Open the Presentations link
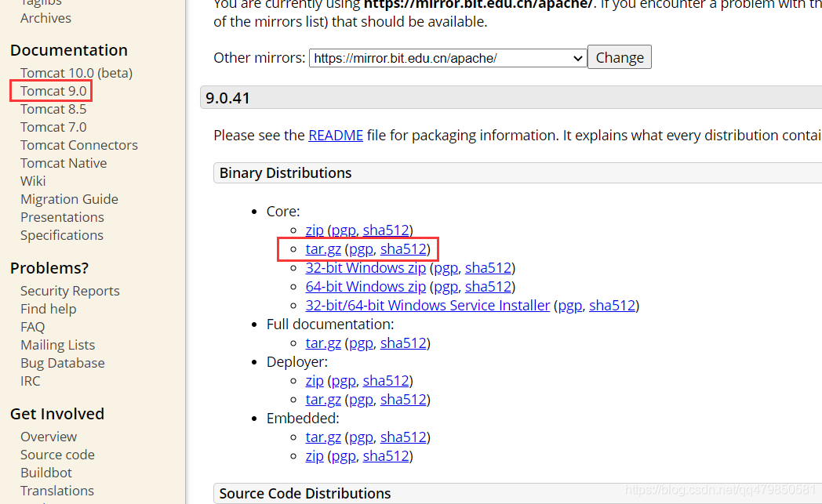Screen dimensions: 822x504 [63, 217]
